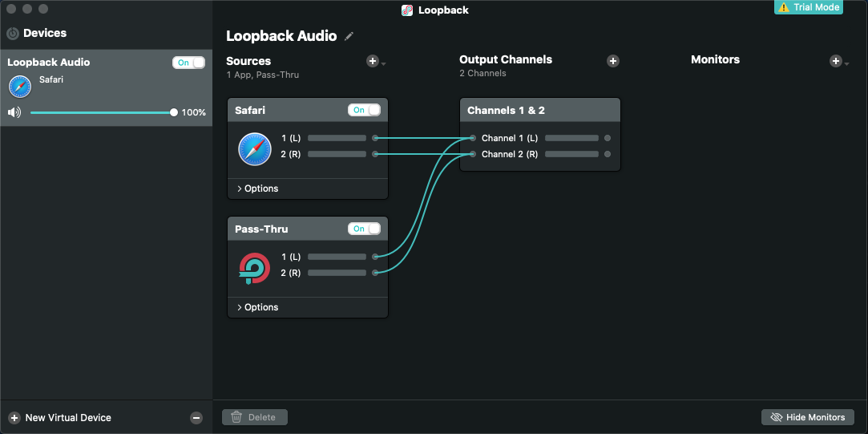Click the Loopback app icon in the title bar
Screen dimensions: 868x434
pos(407,10)
